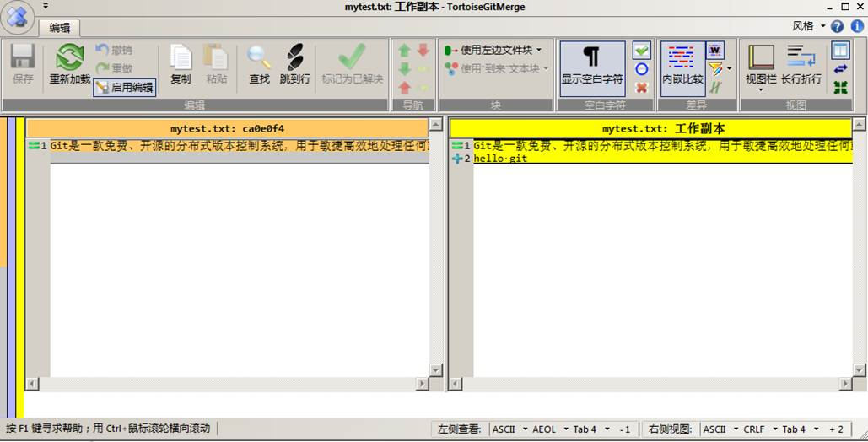Click the plus marker on line 2

[x=456, y=159]
